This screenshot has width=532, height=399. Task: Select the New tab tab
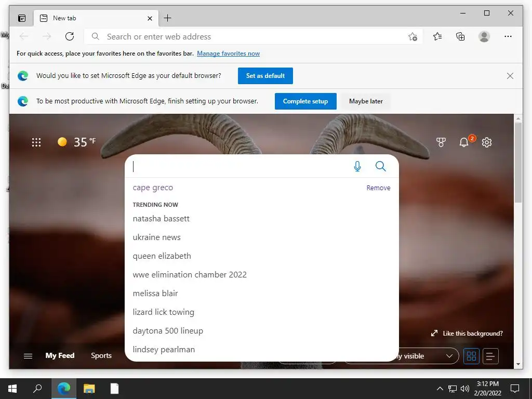(96, 18)
